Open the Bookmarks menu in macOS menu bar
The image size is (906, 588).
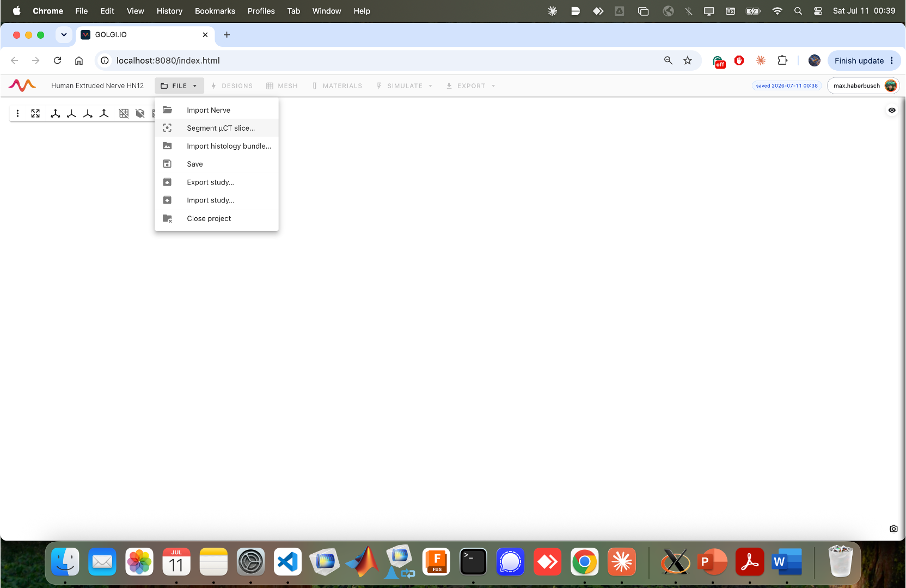(215, 11)
